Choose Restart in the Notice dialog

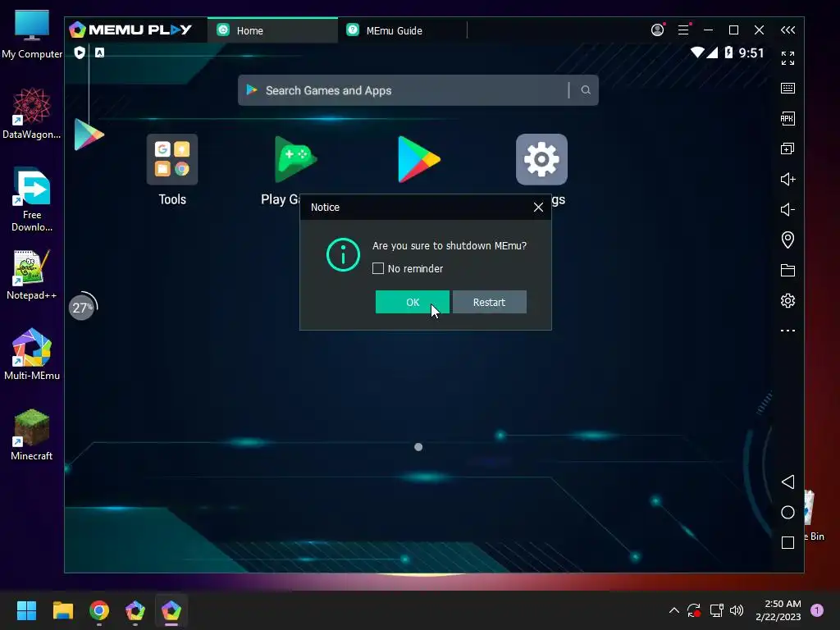[x=489, y=302]
